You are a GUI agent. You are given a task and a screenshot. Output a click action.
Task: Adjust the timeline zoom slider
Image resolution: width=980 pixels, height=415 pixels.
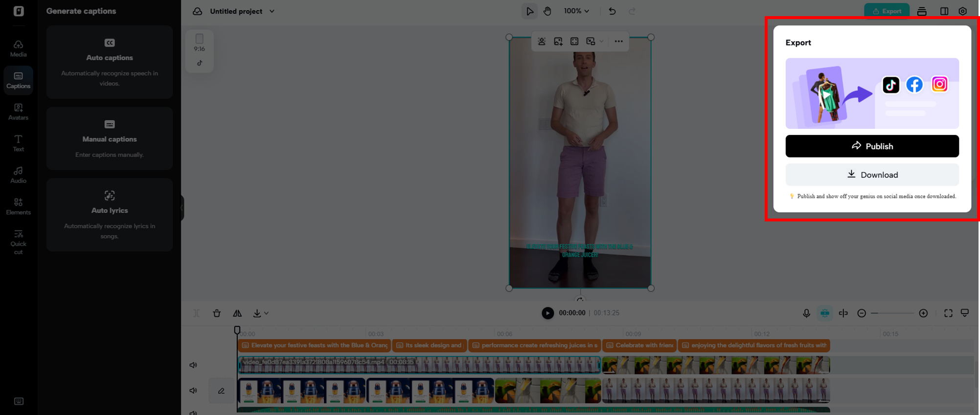pyautogui.click(x=892, y=313)
